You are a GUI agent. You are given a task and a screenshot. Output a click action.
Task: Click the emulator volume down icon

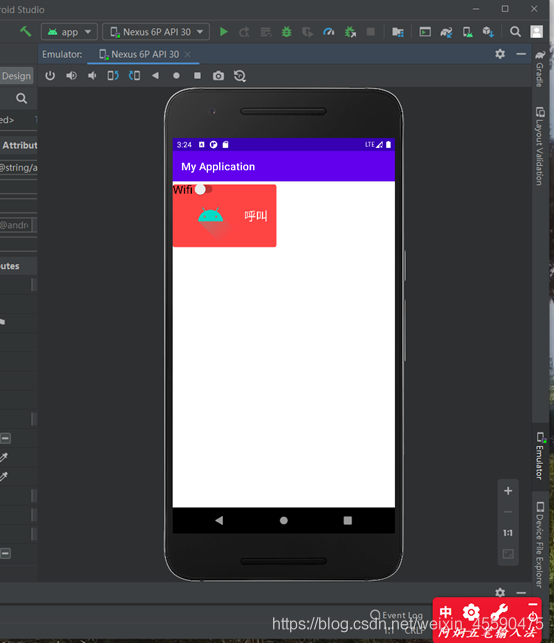coord(92,75)
